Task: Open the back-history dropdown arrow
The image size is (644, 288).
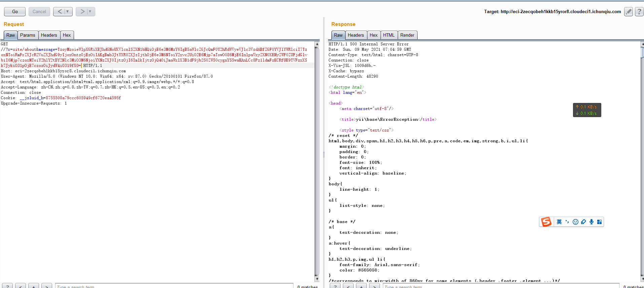Action: pos(68,11)
